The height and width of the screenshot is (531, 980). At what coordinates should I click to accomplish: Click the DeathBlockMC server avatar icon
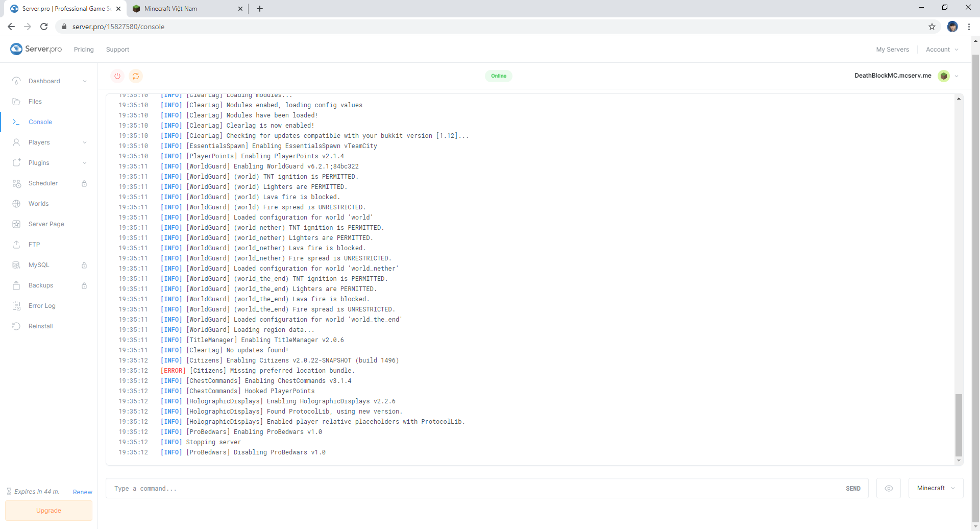point(944,76)
